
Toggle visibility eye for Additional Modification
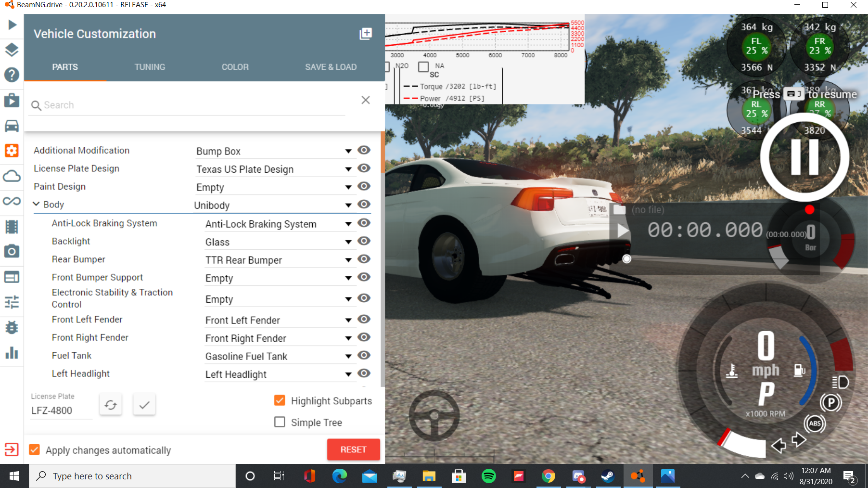point(364,150)
